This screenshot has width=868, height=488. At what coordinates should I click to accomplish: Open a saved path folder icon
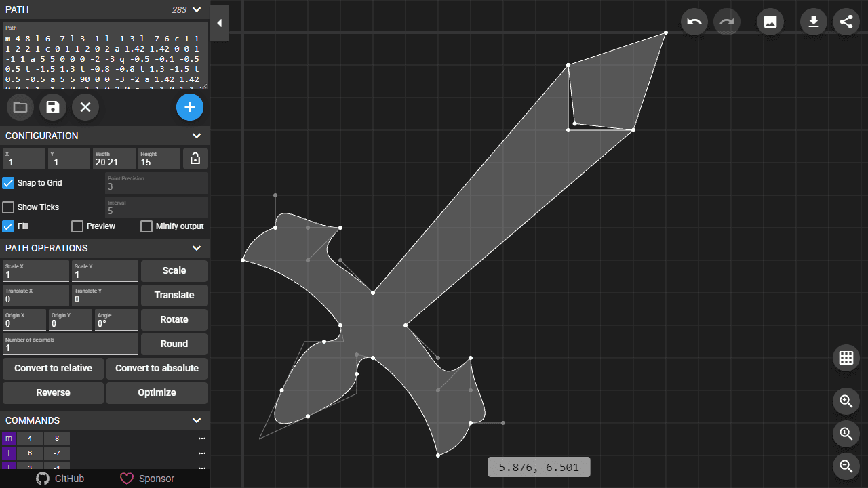click(20, 107)
